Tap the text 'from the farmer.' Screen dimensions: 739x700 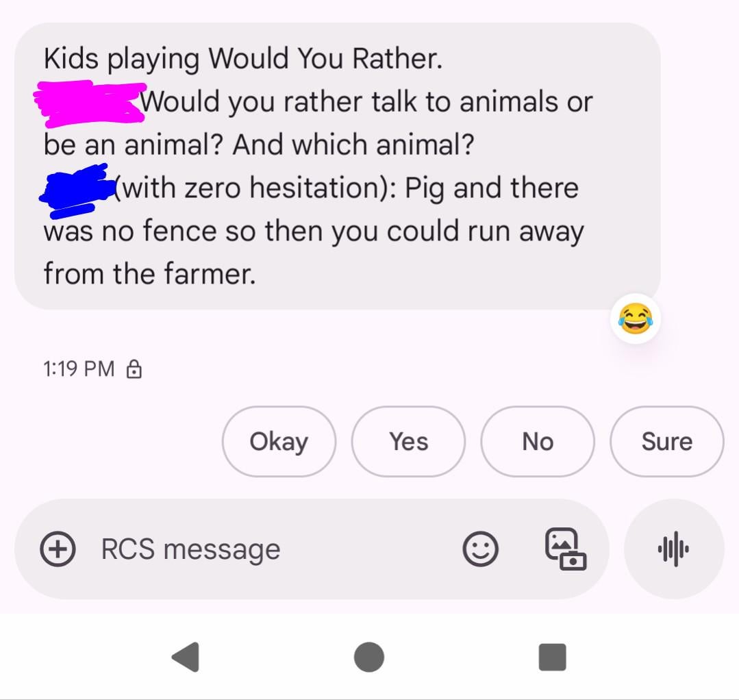pos(150,273)
